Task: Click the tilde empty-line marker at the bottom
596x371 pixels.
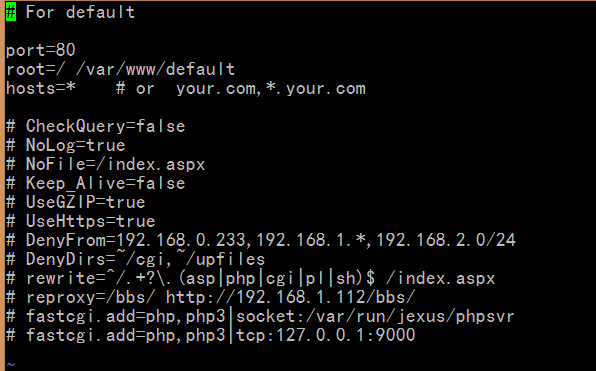Action: (x=11, y=364)
